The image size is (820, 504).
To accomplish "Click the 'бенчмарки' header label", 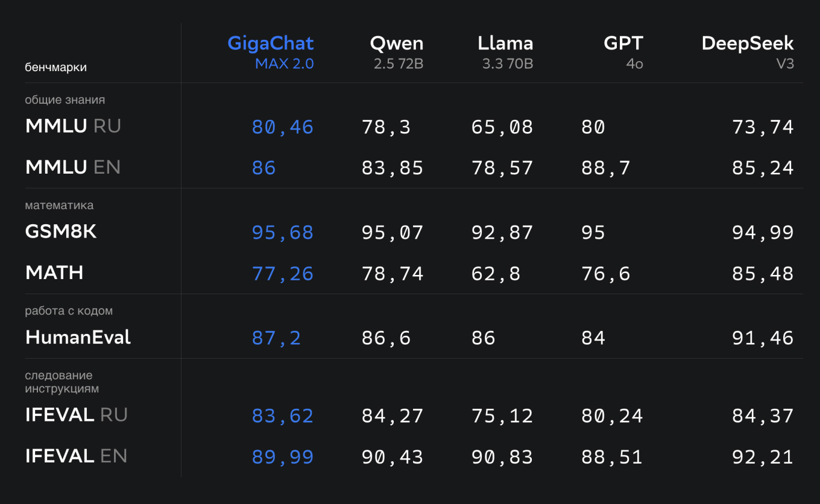I will tap(55, 68).
